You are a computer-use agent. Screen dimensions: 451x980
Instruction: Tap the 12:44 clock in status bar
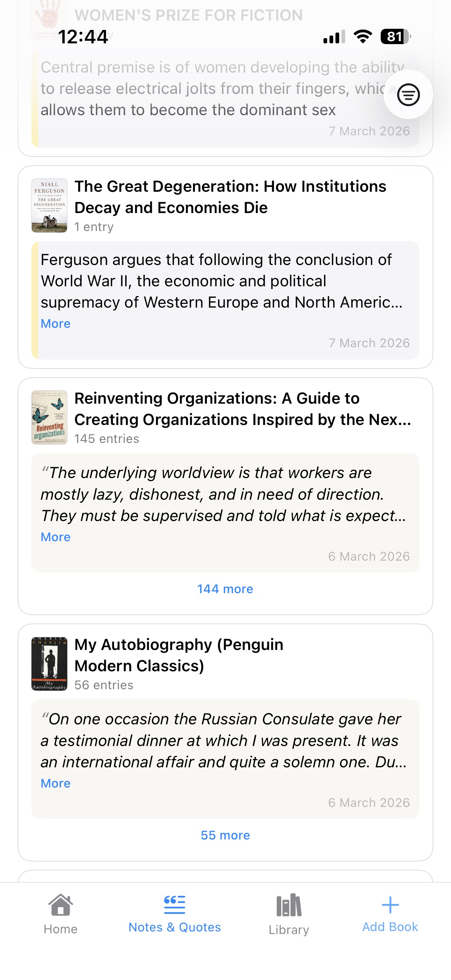[83, 37]
